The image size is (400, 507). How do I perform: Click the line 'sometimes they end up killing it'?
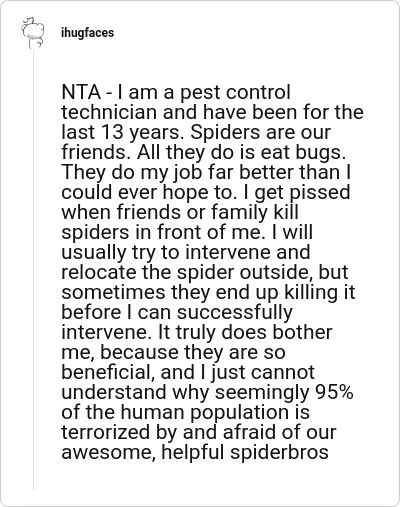(x=208, y=293)
